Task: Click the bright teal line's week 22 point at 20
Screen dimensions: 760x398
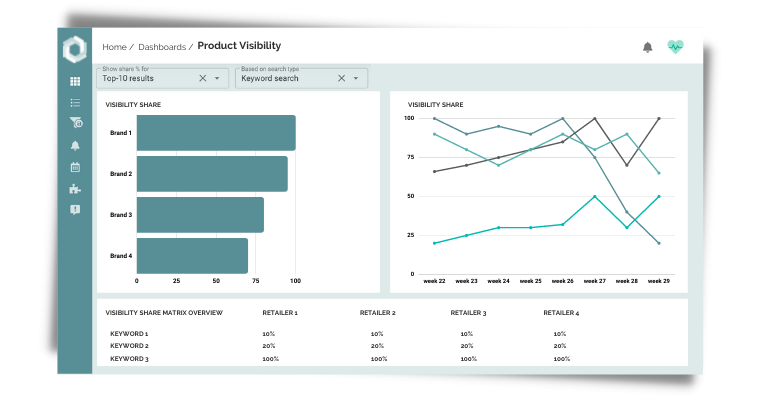Action: point(434,243)
